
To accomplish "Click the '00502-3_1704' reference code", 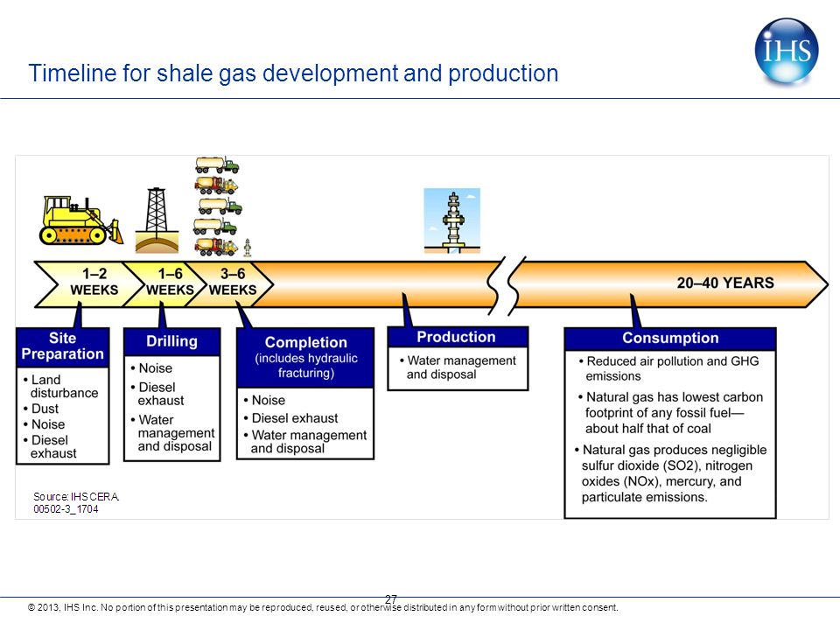I will click(x=66, y=509).
